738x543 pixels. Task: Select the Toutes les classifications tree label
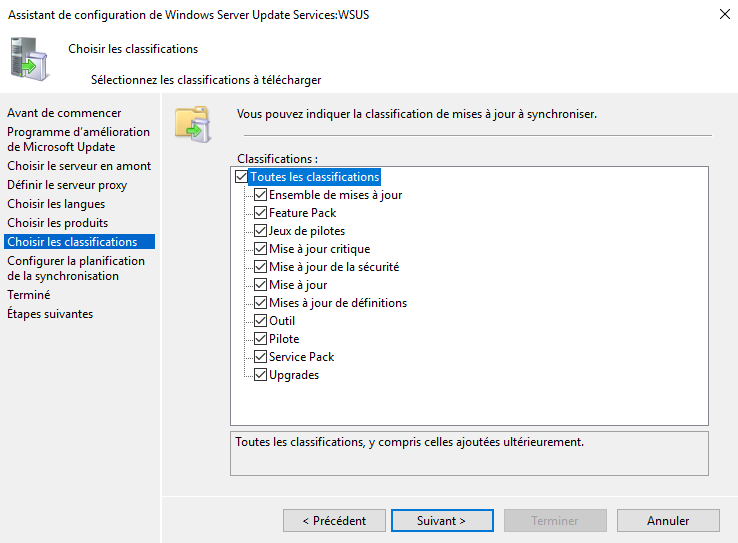pyautogui.click(x=314, y=177)
